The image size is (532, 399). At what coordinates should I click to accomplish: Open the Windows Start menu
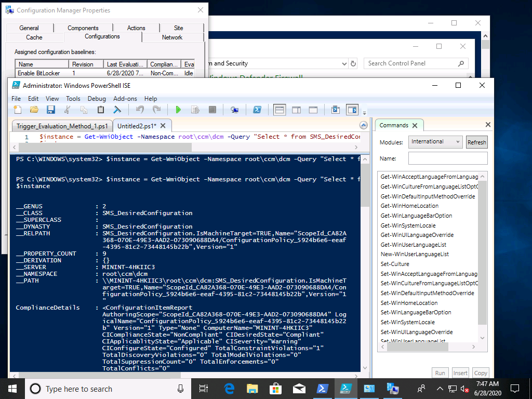pyautogui.click(x=12, y=389)
